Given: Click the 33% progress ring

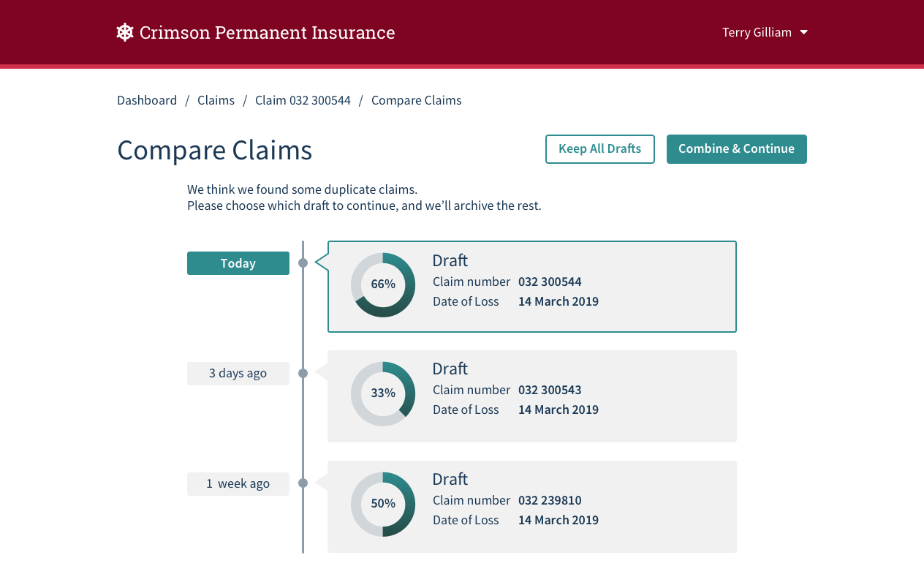Looking at the screenshot, I should 383,393.
